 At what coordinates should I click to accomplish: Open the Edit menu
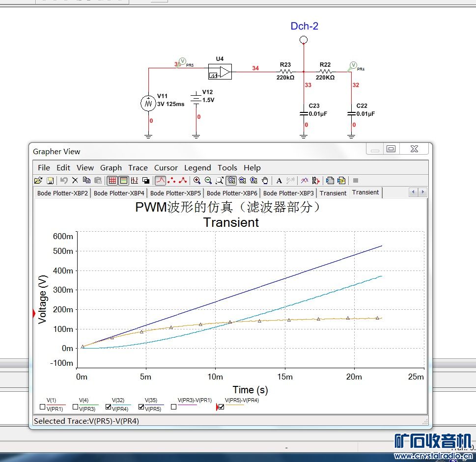(63, 168)
